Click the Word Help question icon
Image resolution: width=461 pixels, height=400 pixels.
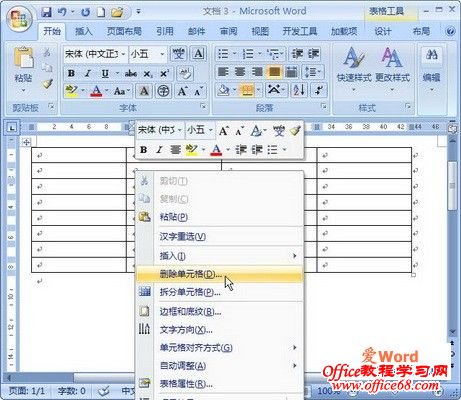tap(450, 32)
